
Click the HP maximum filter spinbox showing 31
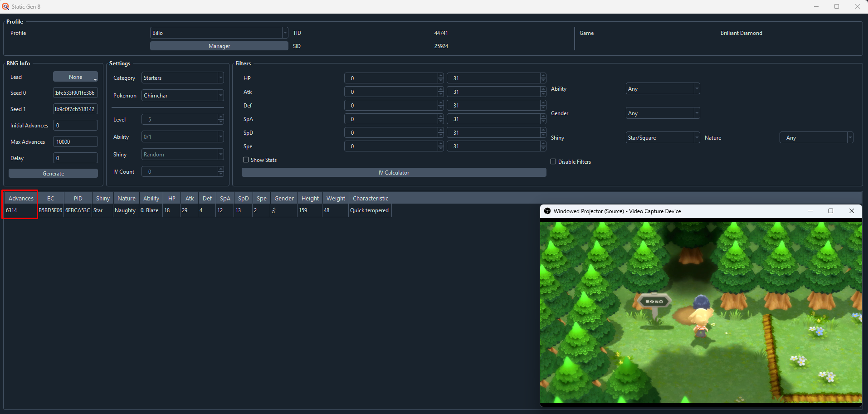pyautogui.click(x=496, y=78)
